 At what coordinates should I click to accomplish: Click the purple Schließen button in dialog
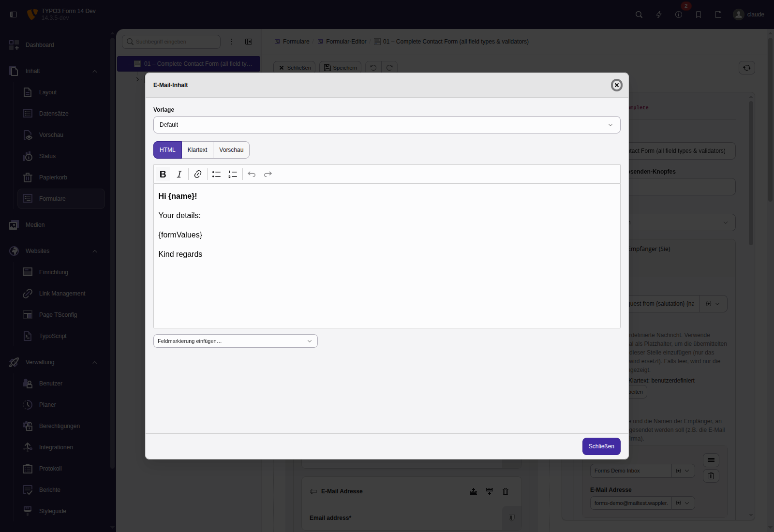[x=601, y=446]
